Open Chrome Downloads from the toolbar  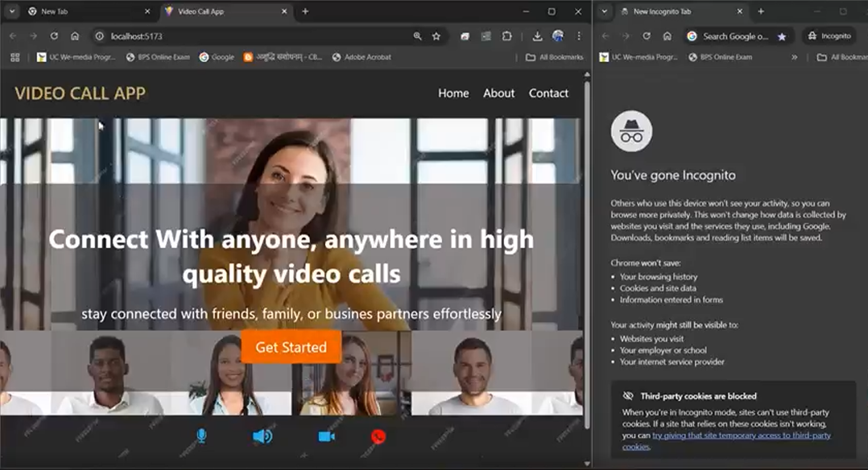pos(537,36)
